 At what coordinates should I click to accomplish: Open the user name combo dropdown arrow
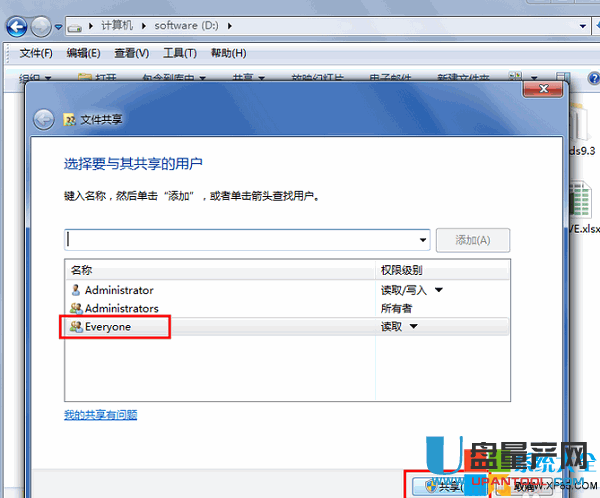pos(422,240)
